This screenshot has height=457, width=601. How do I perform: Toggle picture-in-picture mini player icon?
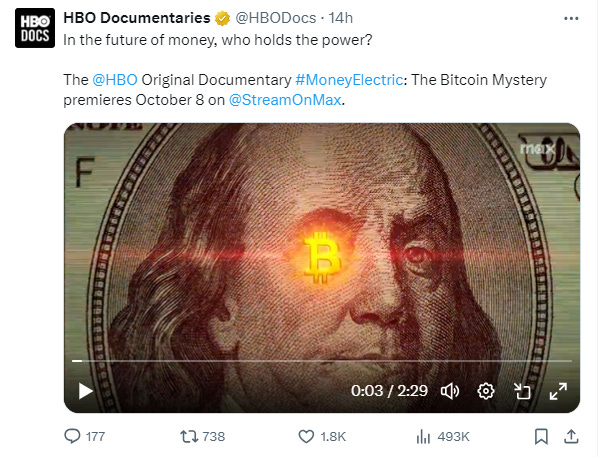pyautogui.click(x=522, y=391)
